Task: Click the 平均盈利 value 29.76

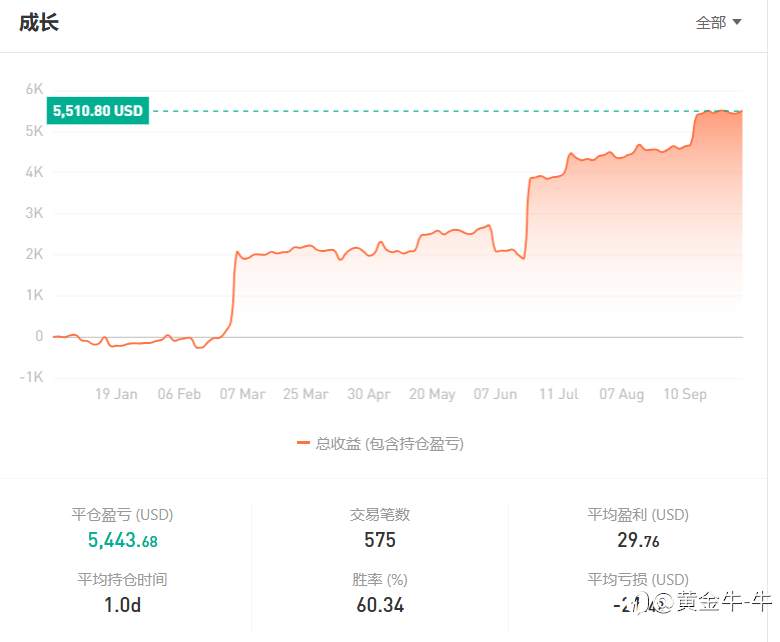Action: point(638,541)
